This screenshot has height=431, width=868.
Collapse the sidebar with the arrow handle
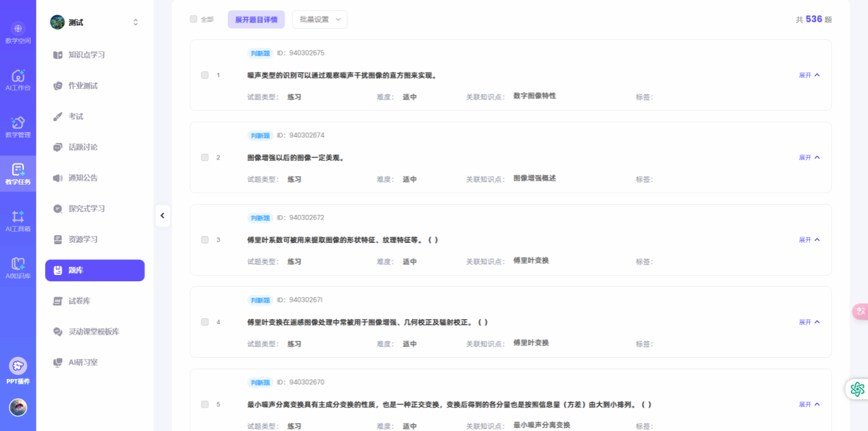[162, 215]
